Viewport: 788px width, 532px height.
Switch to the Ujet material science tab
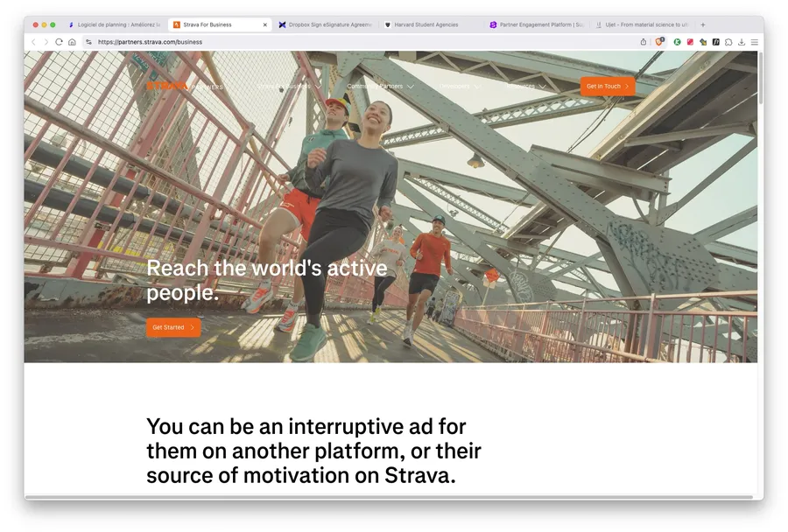[642, 24]
